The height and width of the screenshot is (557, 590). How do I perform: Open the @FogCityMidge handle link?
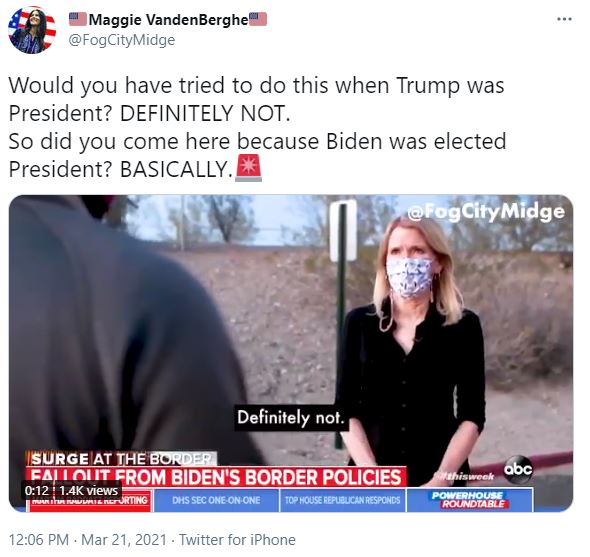122,40
